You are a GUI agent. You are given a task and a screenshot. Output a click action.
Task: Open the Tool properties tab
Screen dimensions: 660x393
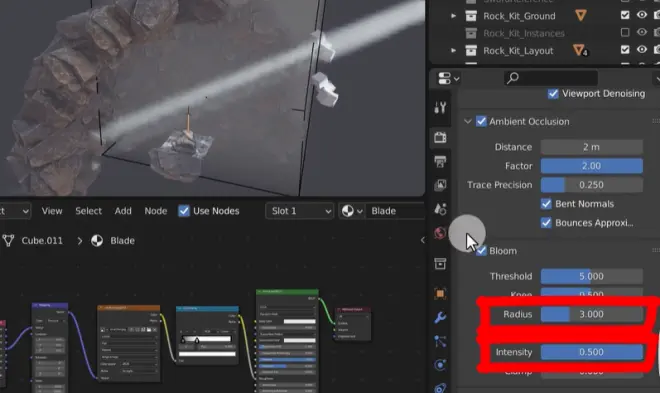tap(440, 108)
